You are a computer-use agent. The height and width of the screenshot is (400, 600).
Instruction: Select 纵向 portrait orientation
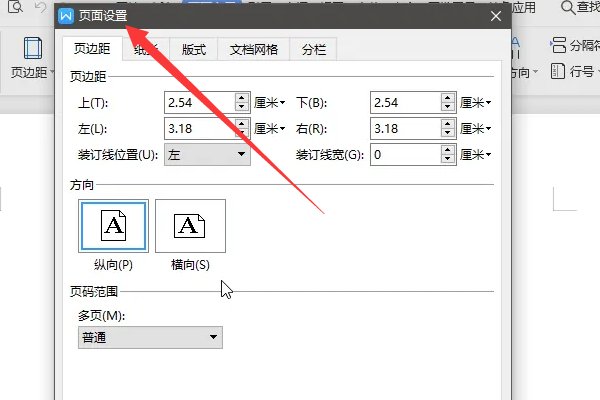click(x=113, y=226)
